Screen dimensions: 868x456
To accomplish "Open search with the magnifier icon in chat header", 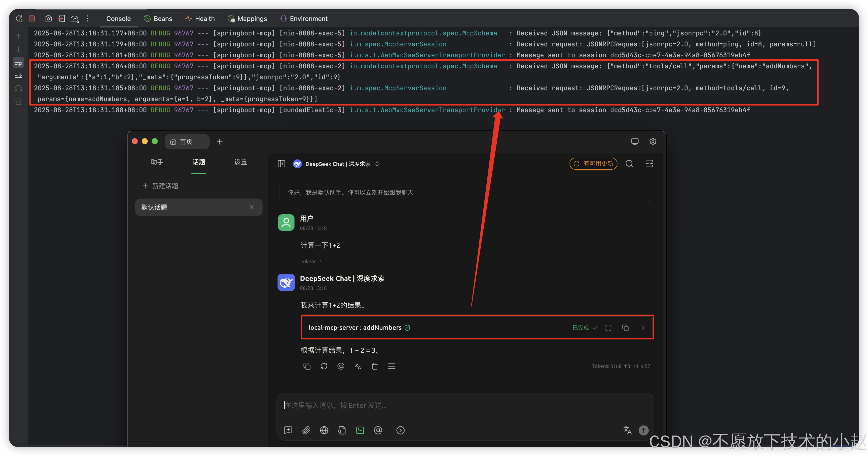I will [629, 164].
